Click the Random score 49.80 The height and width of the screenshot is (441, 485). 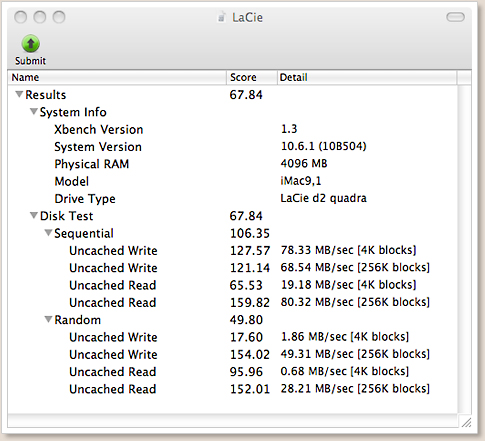pos(246,320)
